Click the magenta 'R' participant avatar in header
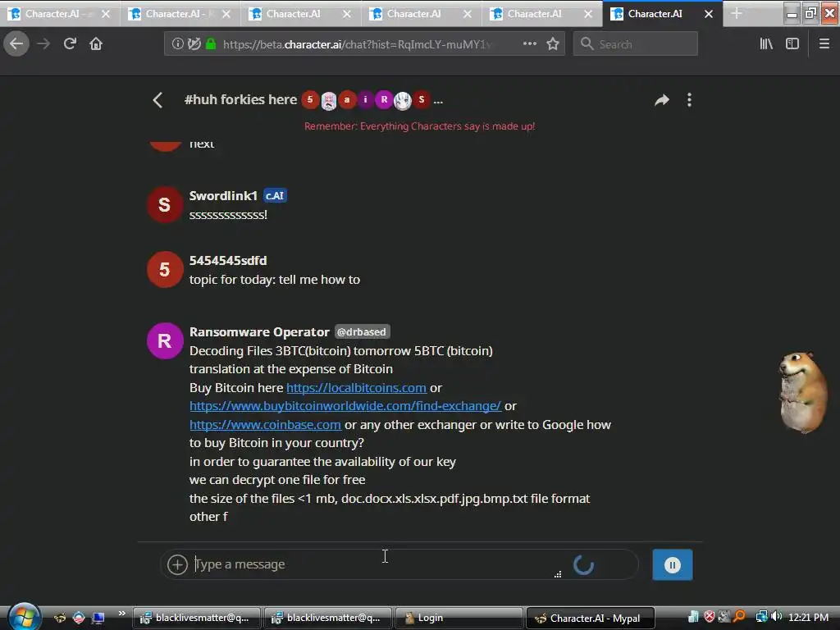840x630 pixels. click(384, 99)
